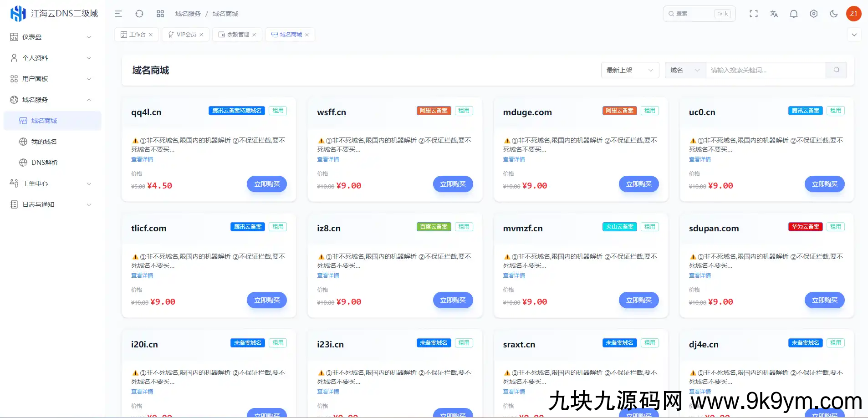This screenshot has width=868, height=418.
Task: Open the notifications bell
Action: [x=794, y=14]
